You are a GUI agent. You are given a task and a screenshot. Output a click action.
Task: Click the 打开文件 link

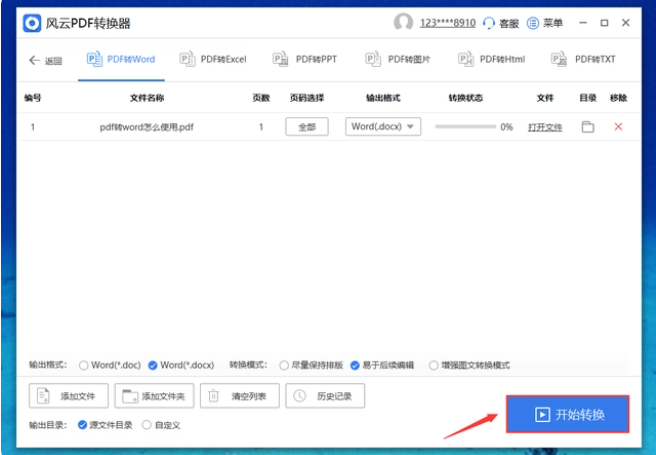[545, 127]
